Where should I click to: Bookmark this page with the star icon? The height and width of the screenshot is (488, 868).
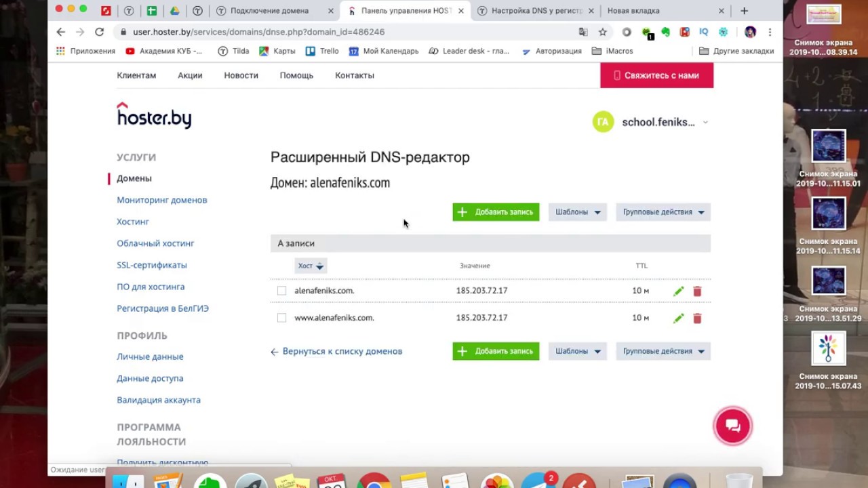pos(602,32)
